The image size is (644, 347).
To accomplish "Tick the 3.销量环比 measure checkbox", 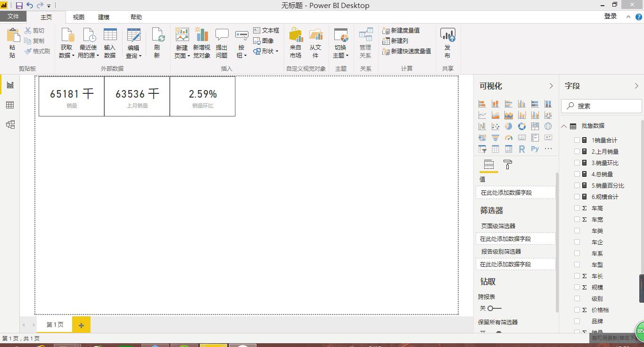I will [x=577, y=163].
